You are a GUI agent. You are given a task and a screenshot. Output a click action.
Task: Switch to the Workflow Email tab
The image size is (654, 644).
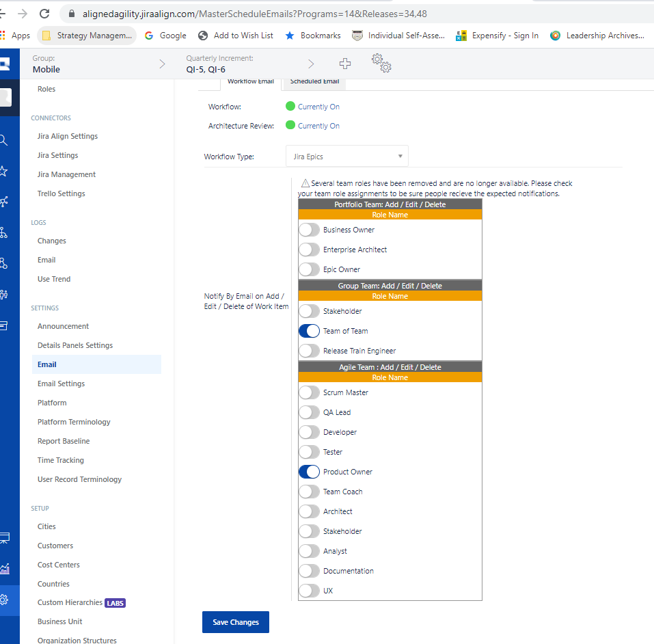tap(251, 82)
